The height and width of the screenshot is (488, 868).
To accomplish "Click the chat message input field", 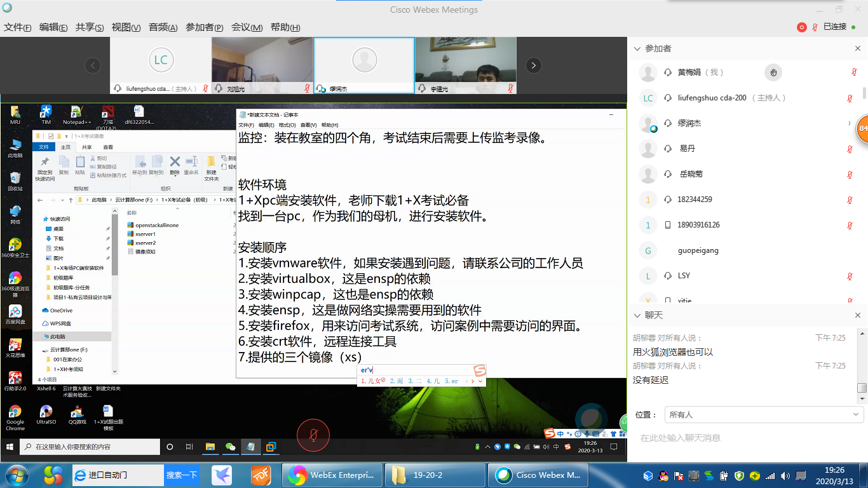I will (x=747, y=438).
